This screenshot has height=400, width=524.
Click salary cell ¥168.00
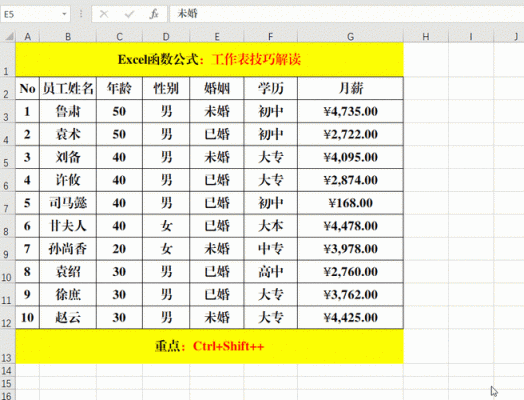351,203
